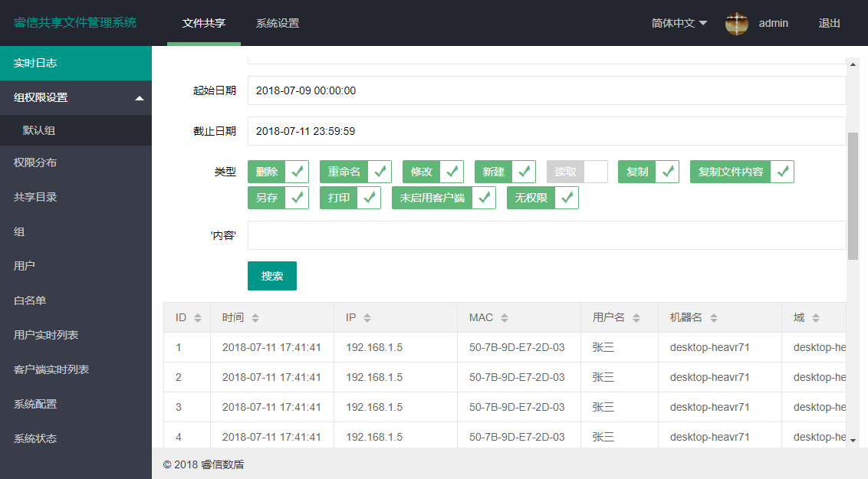Uncheck the 未启用客户端 option
868x479 pixels.
click(484, 197)
